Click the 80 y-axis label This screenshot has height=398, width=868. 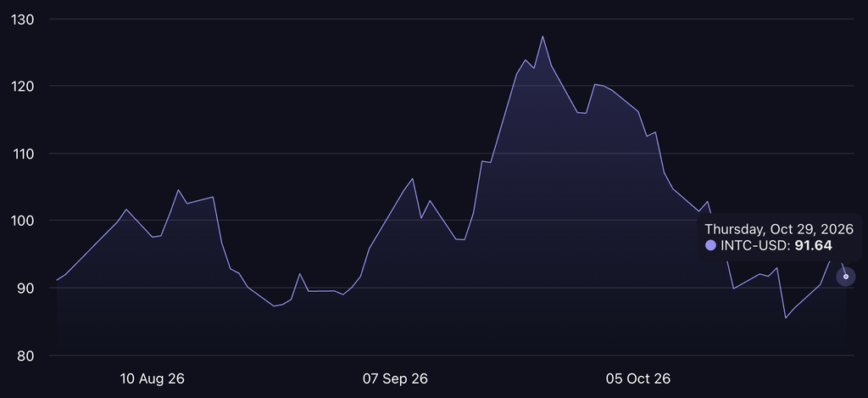pyautogui.click(x=25, y=356)
